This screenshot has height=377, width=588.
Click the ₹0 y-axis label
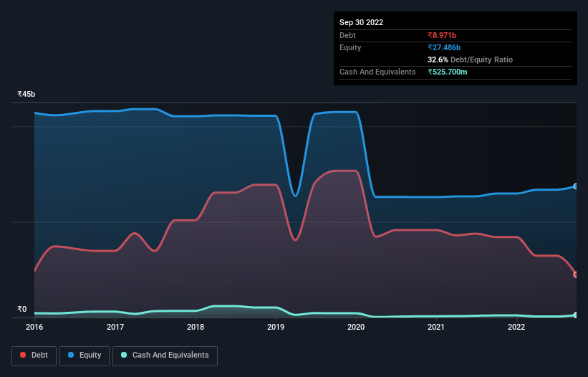click(x=22, y=309)
